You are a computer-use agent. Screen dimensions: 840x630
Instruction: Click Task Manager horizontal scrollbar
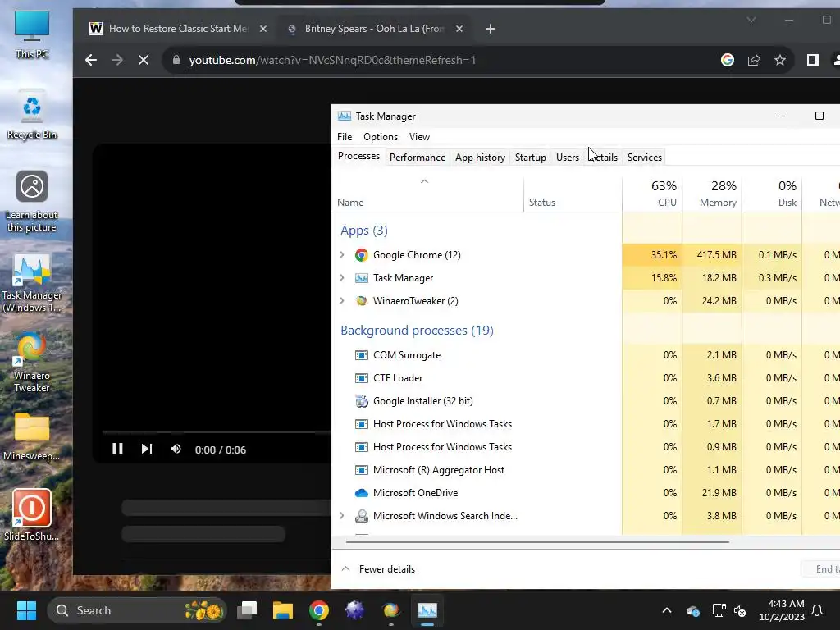coord(537,541)
